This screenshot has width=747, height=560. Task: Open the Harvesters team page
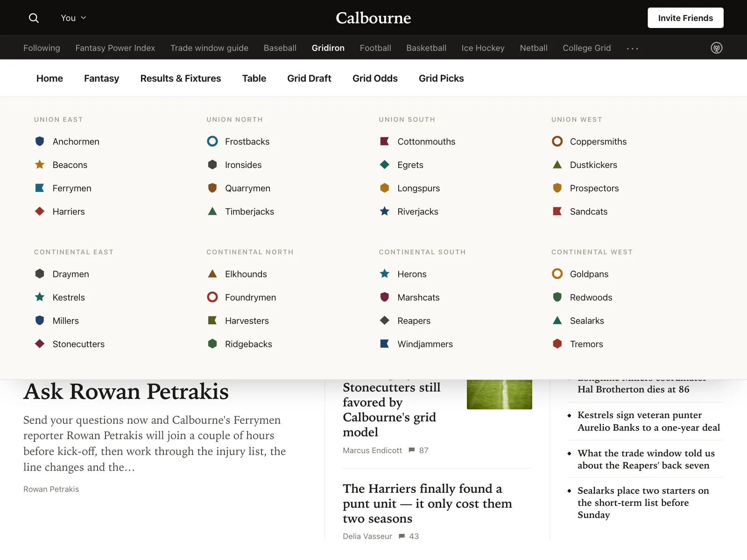[247, 321]
